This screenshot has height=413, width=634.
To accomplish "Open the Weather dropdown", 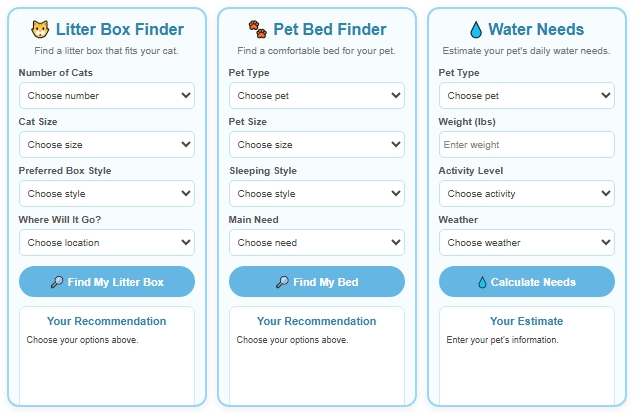I will pos(527,242).
